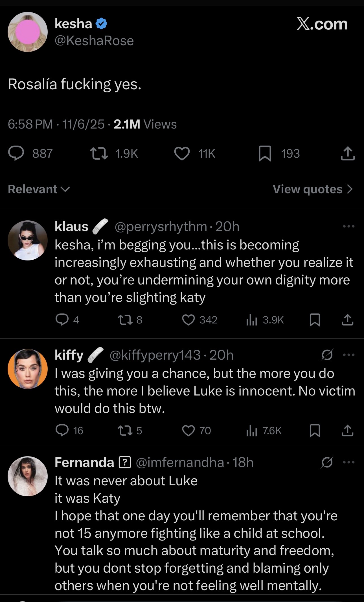
Task: Open the Relevant sort dropdown
Action: (39, 189)
